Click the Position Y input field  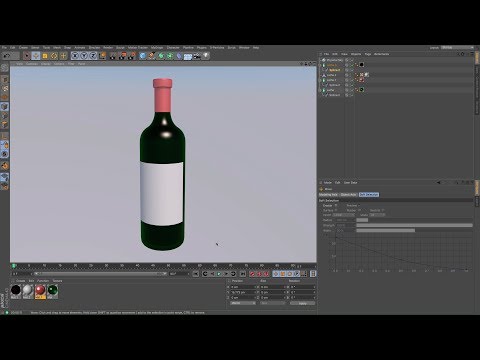243,292
